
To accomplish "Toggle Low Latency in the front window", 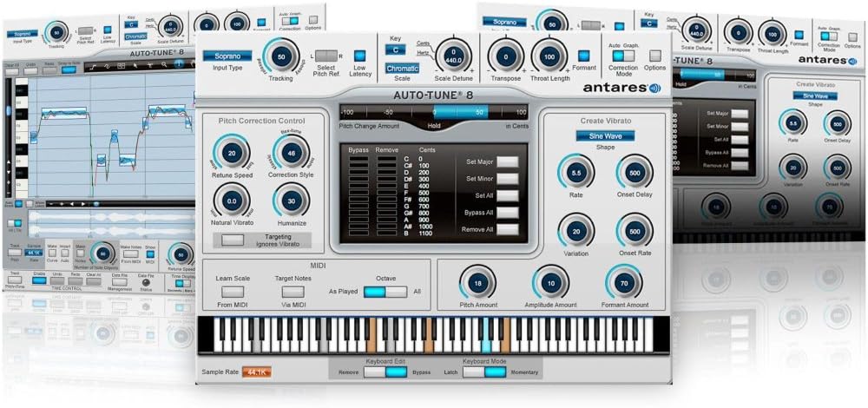I will 360,56.
